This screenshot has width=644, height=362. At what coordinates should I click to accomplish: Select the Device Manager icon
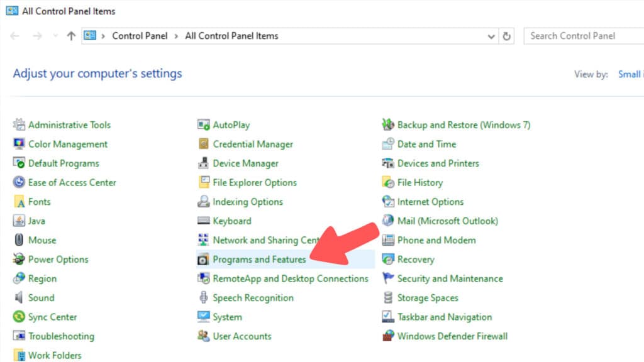point(204,163)
